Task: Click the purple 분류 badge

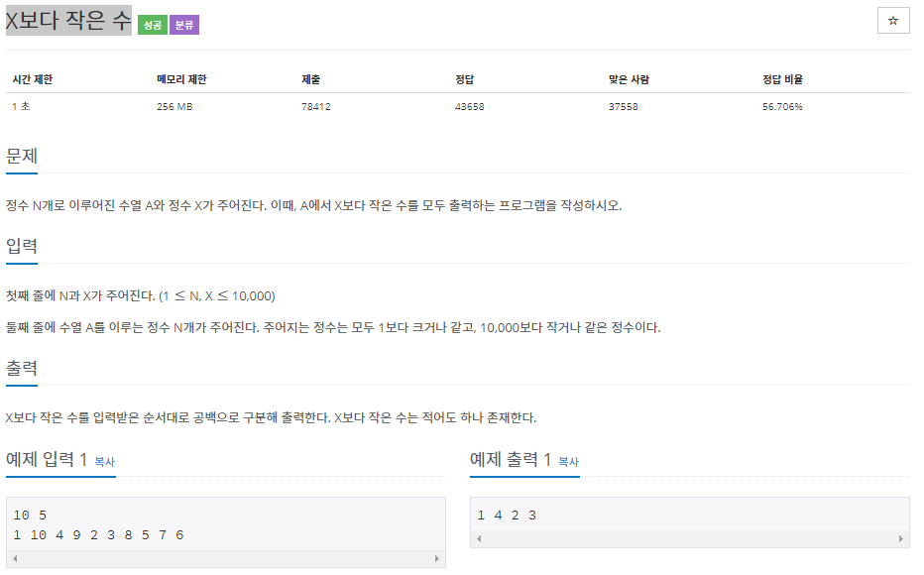Action: [184, 25]
